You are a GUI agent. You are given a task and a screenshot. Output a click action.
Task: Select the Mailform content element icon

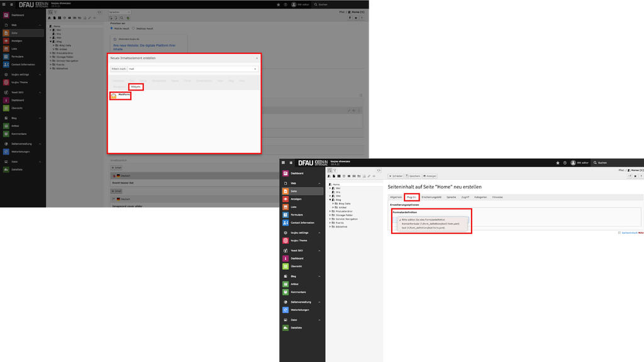coord(114,96)
